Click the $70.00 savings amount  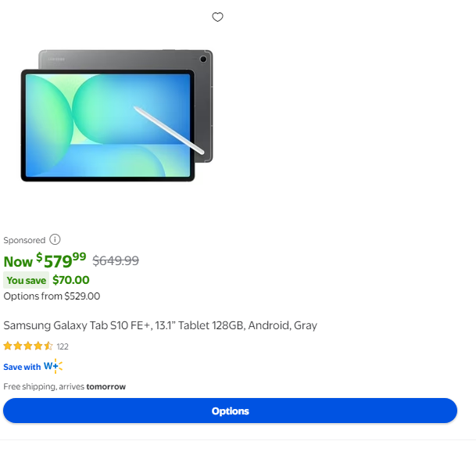(71, 280)
